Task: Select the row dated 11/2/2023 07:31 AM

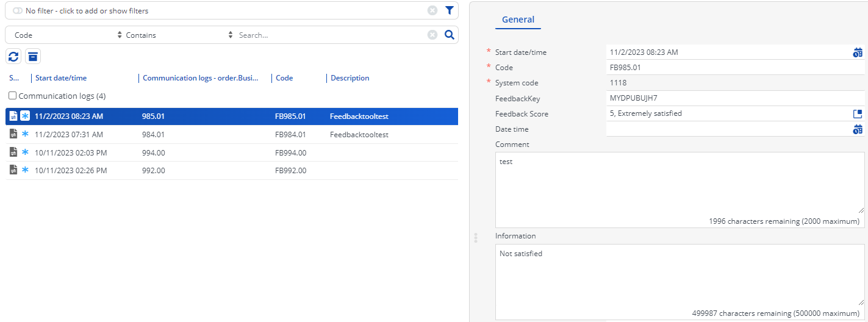Action: 232,134
